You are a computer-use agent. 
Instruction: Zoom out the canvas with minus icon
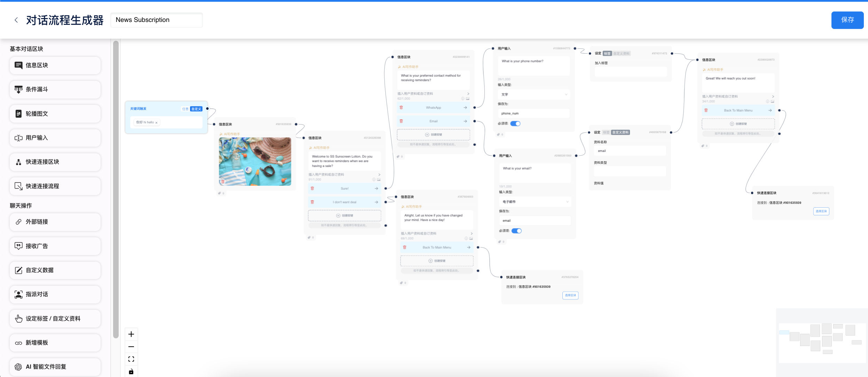(x=131, y=347)
